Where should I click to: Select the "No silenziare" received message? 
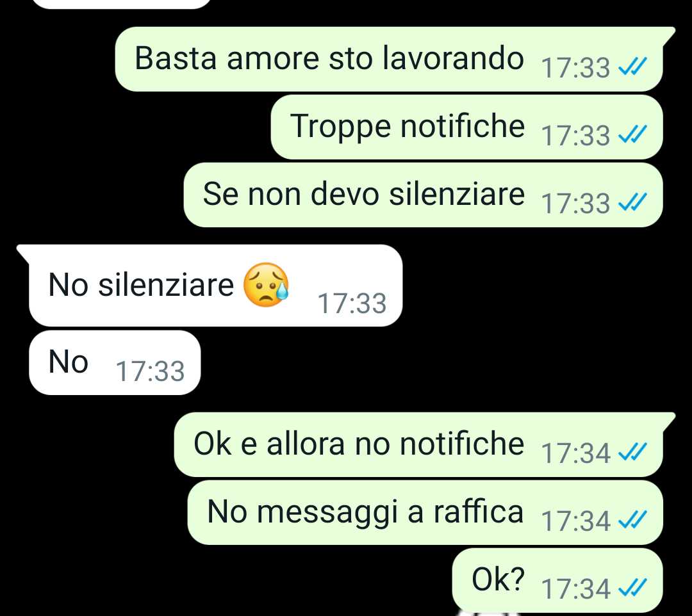(x=210, y=286)
